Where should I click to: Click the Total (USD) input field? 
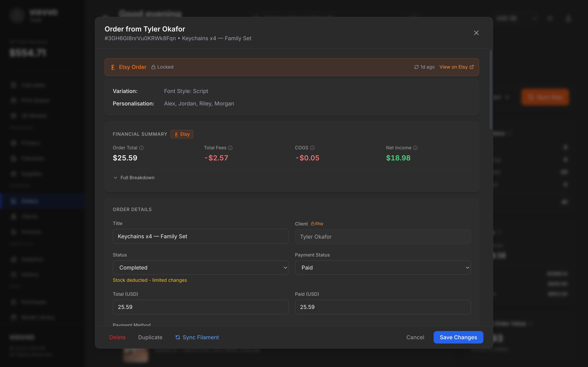pos(200,307)
